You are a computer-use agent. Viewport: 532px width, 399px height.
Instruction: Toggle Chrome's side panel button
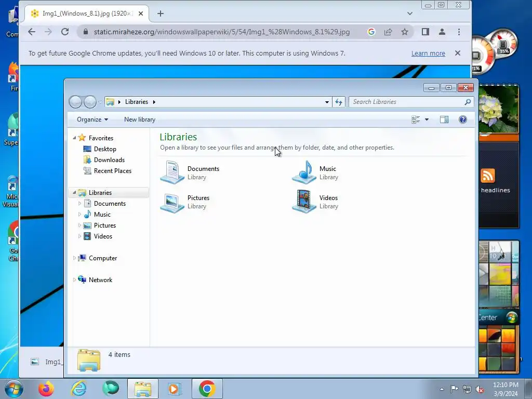pyautogui.click(x=425, y=32)
